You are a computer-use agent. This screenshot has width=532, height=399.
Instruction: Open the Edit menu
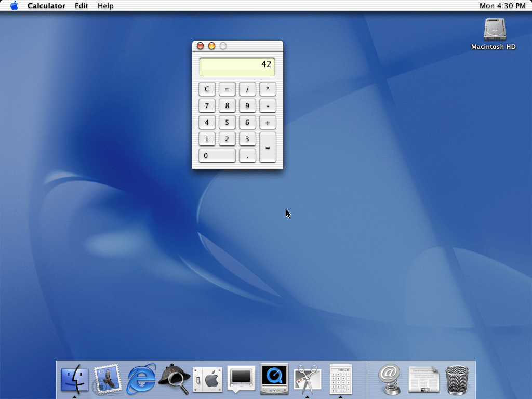(81, 6)
